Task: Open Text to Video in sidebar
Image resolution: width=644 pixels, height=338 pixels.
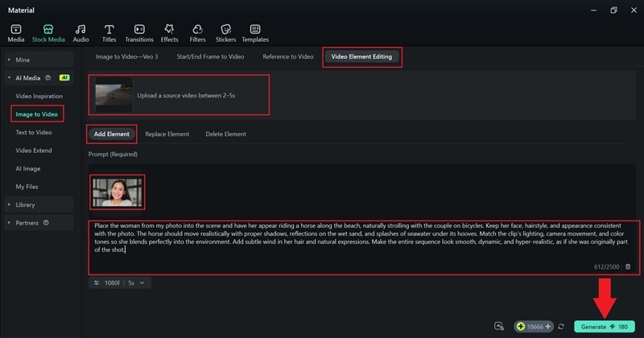Action: click(x=34, y=132)
